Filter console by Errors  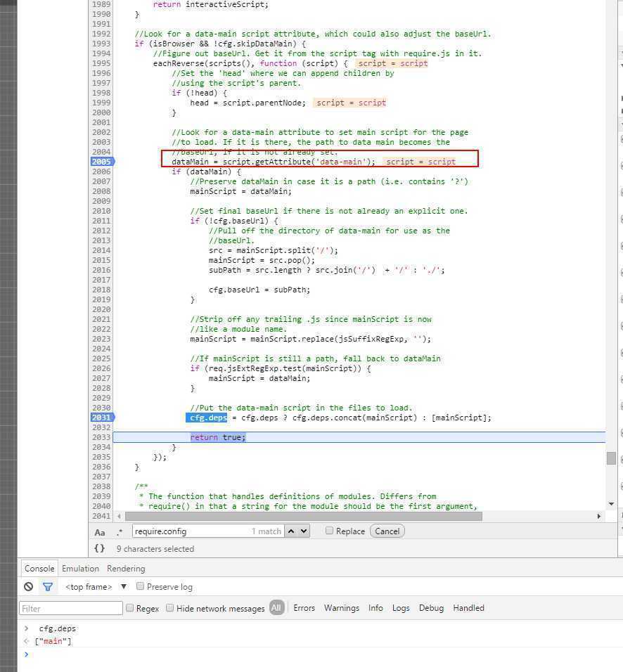click(304, 608)
